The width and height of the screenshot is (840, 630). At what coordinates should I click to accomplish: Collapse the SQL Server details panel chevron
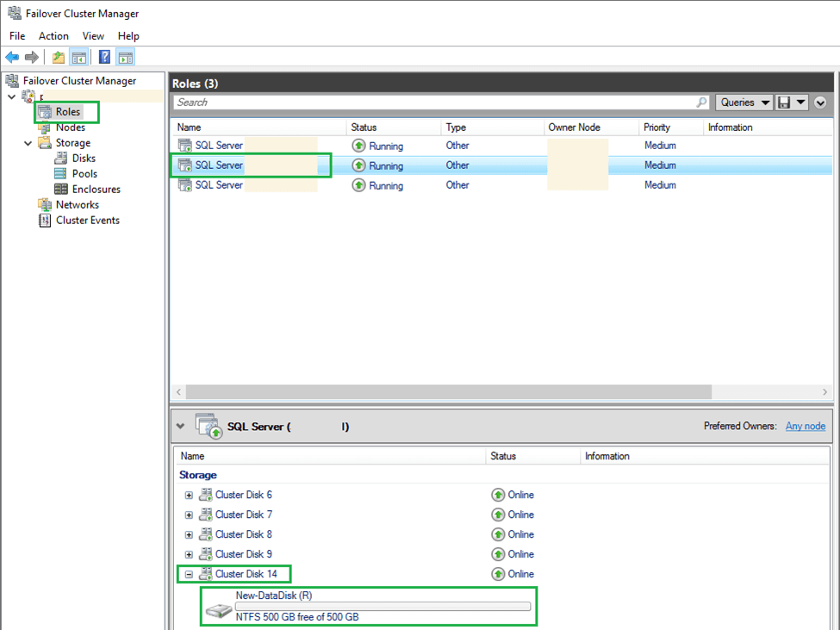click(181, 427)
